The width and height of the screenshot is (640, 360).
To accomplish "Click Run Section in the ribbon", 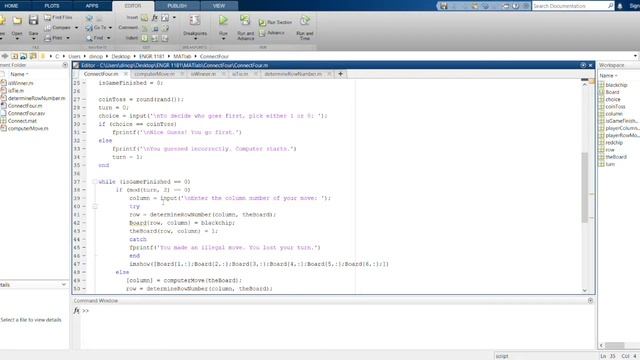I will [276, 22].
